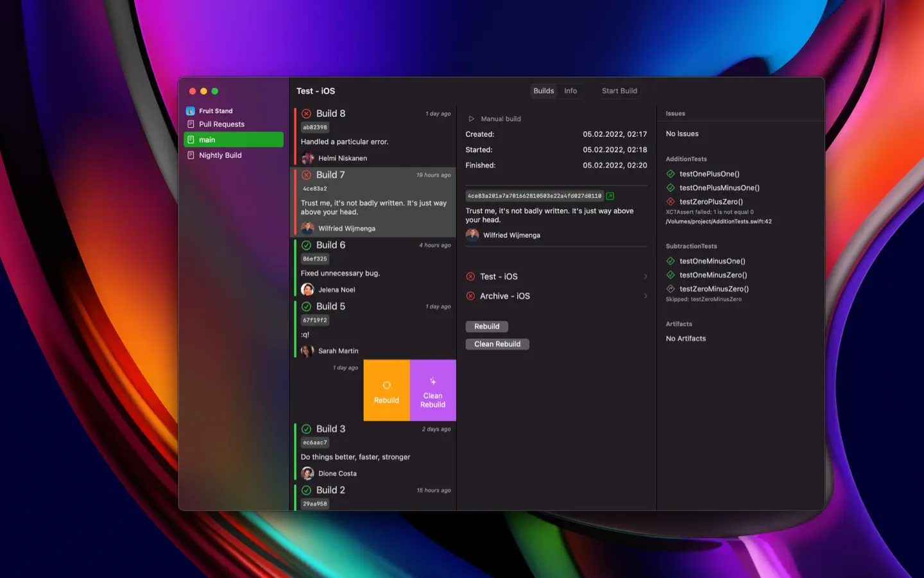Select the main workflow in sidebar
The width and height of the screenshot is (924, 578).
pos(234,139)
